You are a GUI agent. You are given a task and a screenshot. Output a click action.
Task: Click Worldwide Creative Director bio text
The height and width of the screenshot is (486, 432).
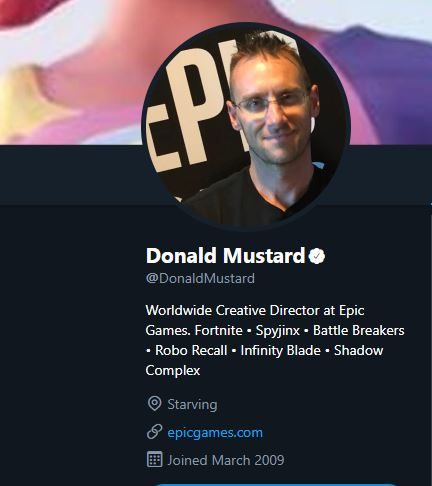pyautogui.click(x=233, y=311)
